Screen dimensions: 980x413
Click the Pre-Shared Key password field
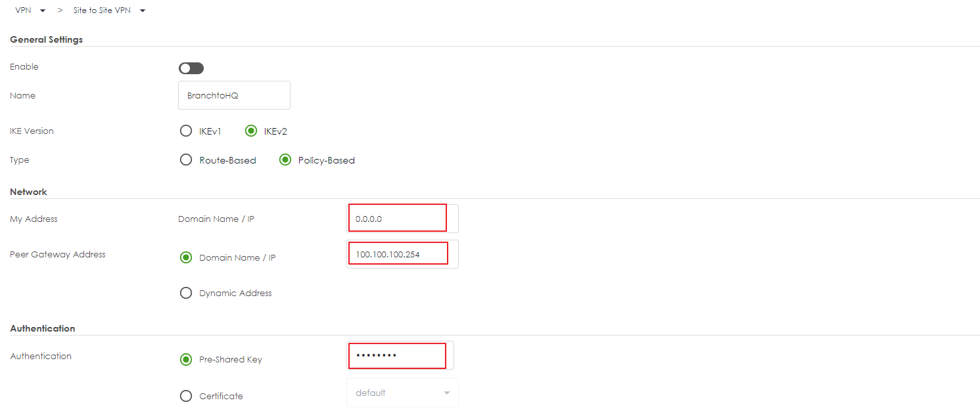click(x=400, y=355)
